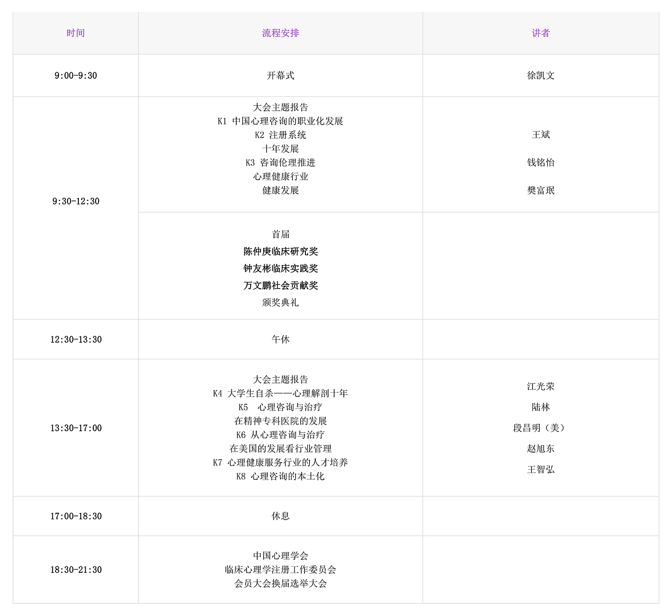Select K7 心理健康服务行业的人才培养 line
Screen dimensions: 672x616
(280, 462)
